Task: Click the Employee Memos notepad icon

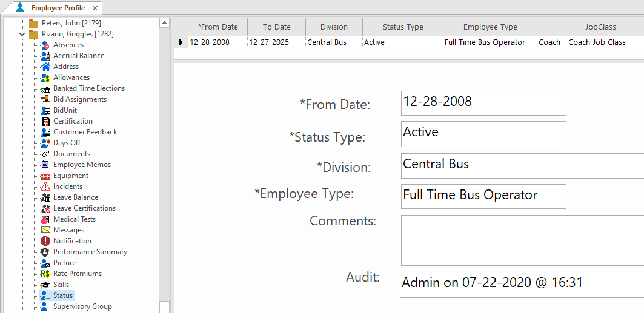Action: pos(45,165)
